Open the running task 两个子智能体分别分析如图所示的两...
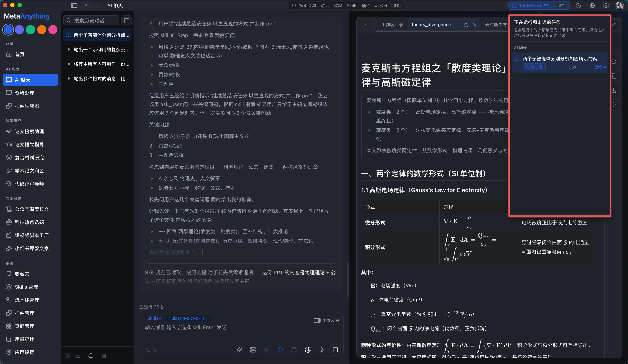The height and width of the screenshot is (364, 628). pyautogui.click(x=560, y=62)
